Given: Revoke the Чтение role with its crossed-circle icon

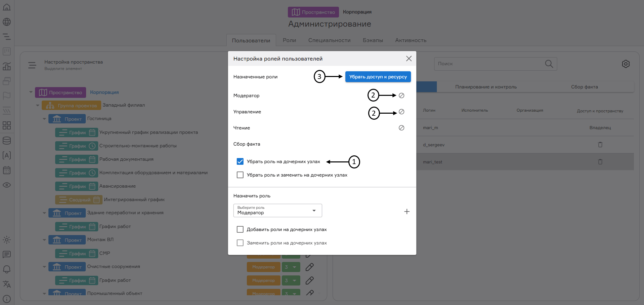Looking at the screenshot, I should (401, 128).
